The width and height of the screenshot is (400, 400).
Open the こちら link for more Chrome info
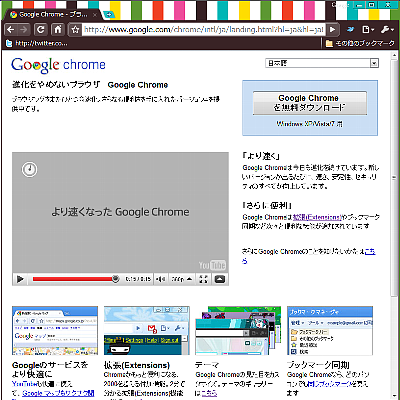point(370,252)
